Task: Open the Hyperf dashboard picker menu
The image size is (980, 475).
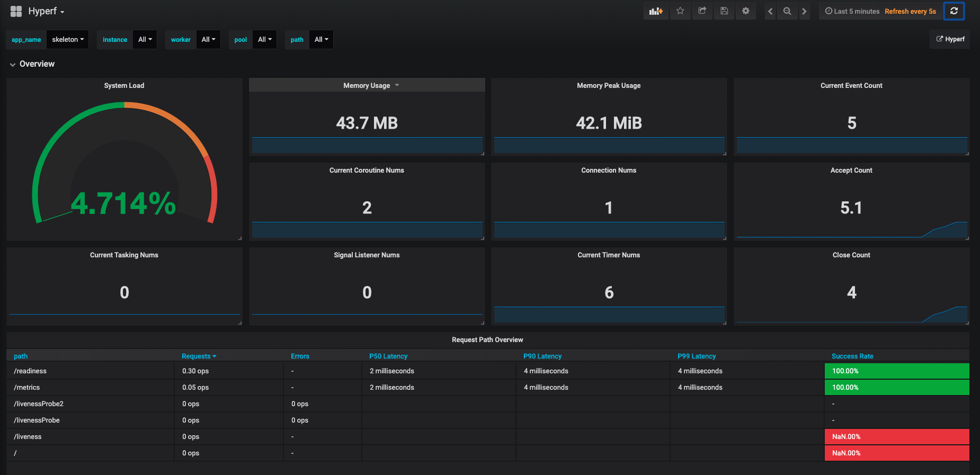Action: click(46, 12)
